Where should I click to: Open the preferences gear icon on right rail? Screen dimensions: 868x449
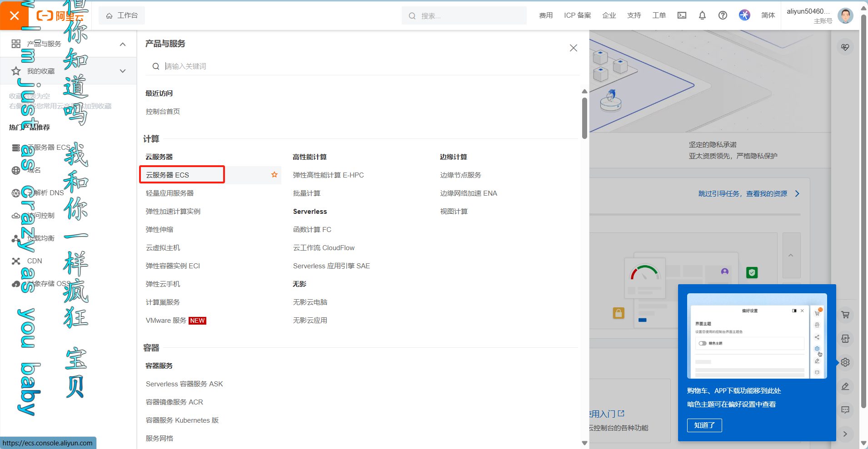[x=845, y=362]
